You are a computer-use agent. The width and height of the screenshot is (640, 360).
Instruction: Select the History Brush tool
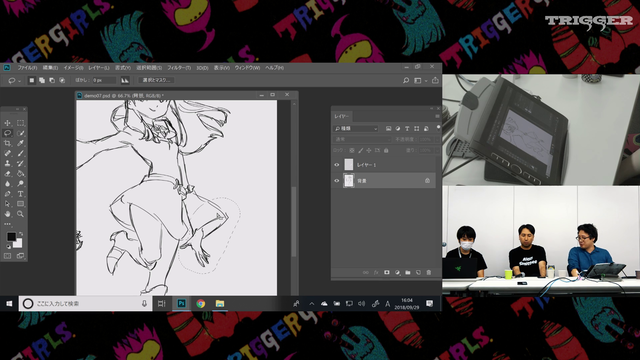pos(20,163)
